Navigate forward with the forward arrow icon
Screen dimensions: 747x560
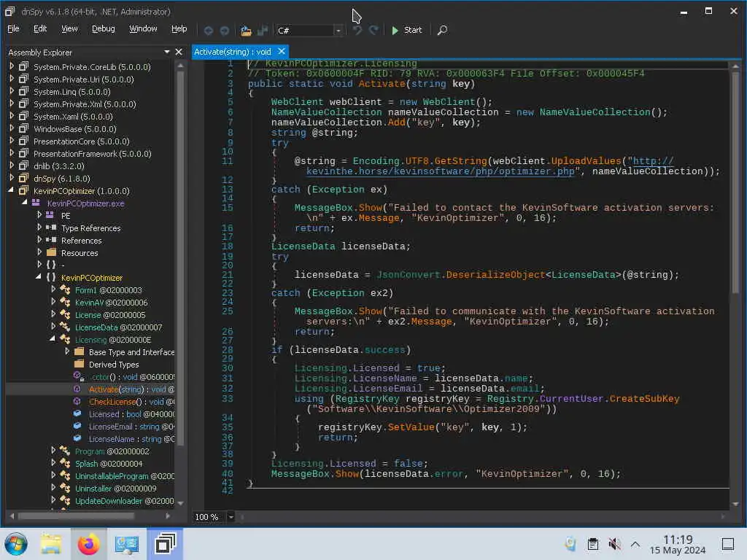pos(225,31)
